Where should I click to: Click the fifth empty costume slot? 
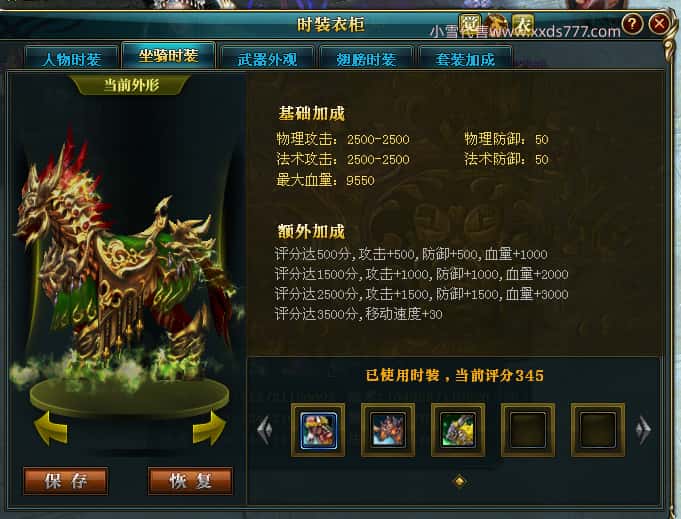coord(598,430)
